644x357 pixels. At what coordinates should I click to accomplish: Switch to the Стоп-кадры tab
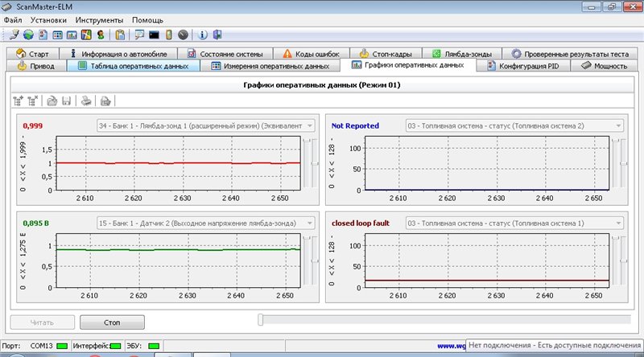386,54
